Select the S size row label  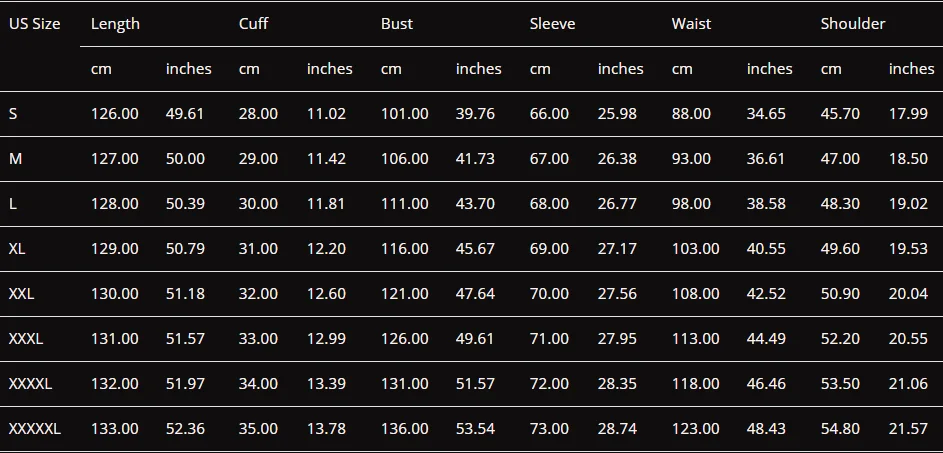(x=13, y=114)
